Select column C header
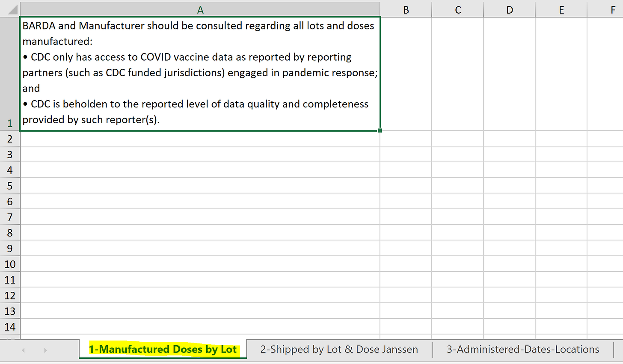 458,10
